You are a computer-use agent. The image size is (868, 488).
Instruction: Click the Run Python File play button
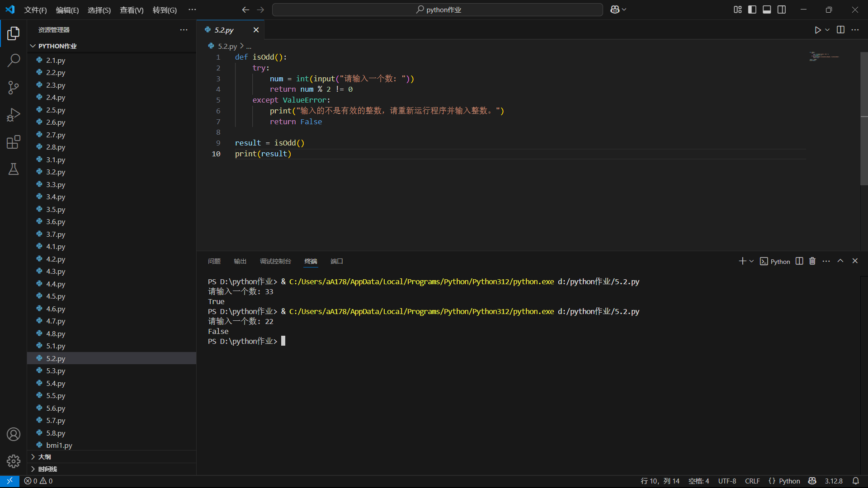tap(817, 30)
